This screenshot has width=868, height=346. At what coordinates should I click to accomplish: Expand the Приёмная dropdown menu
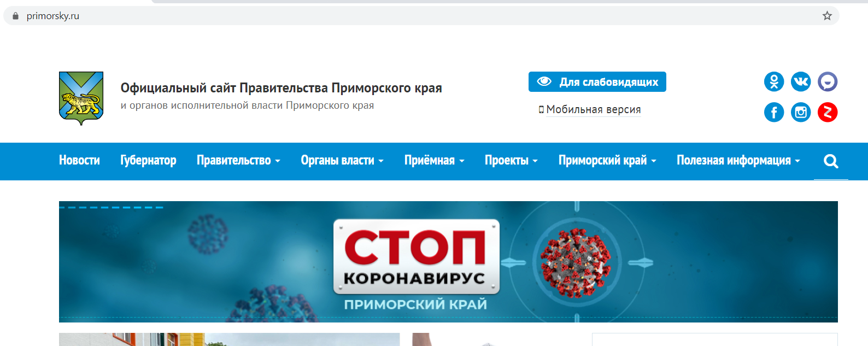[434, 161]
